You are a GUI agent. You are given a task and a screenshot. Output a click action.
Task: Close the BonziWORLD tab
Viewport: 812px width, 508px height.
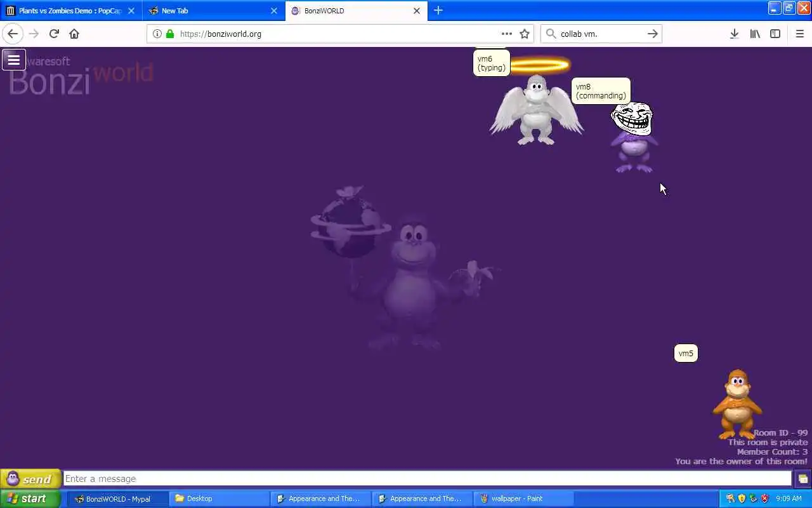pos(417,11)
